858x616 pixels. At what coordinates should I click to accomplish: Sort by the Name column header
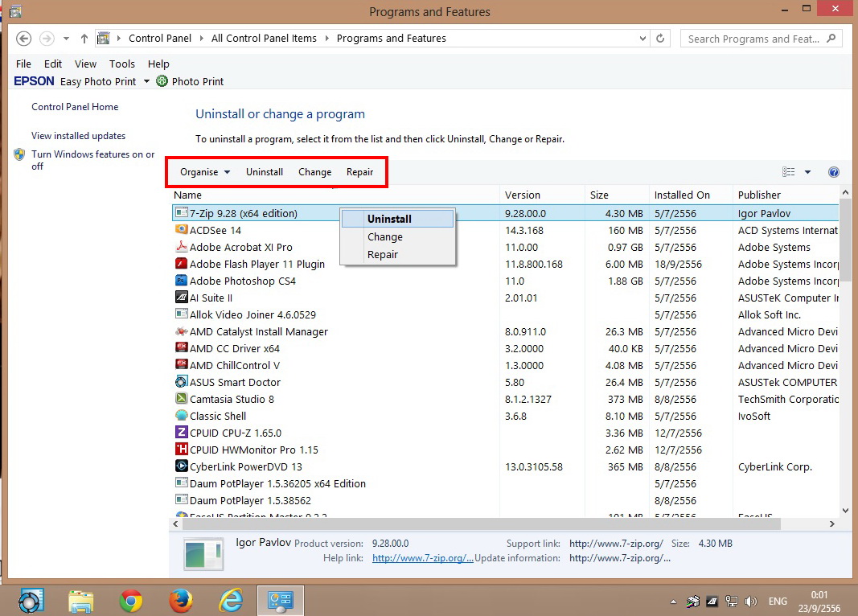pos(335,195)
